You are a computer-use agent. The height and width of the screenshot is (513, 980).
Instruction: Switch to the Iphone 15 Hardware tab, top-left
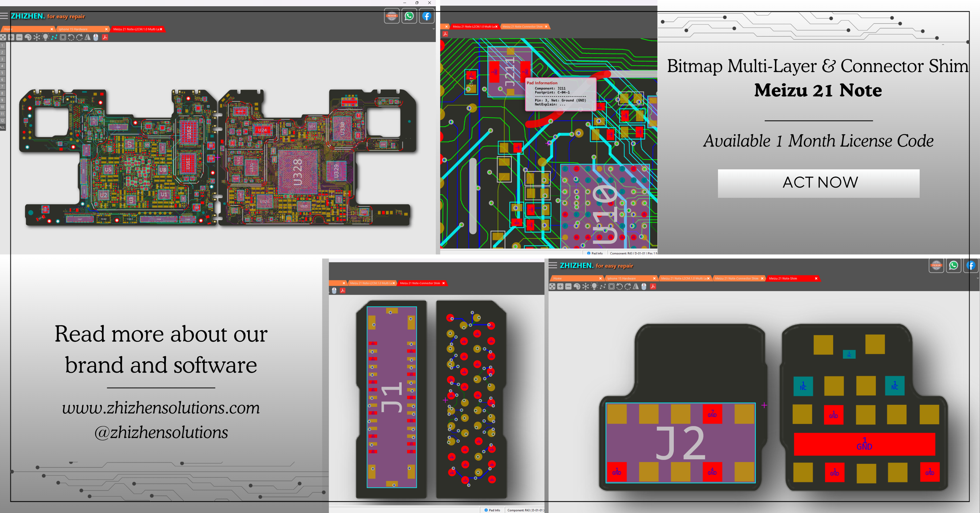coord(73,29)
